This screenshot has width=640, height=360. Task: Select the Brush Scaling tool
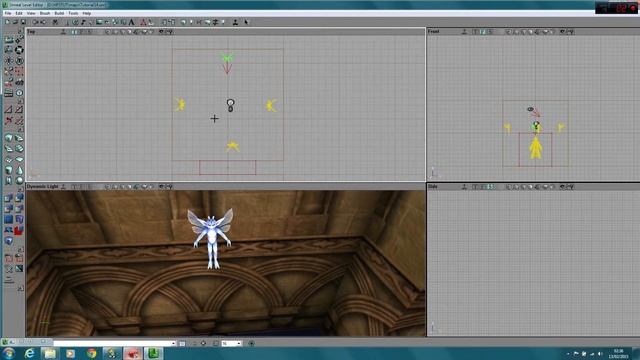(x=9, y=50)
